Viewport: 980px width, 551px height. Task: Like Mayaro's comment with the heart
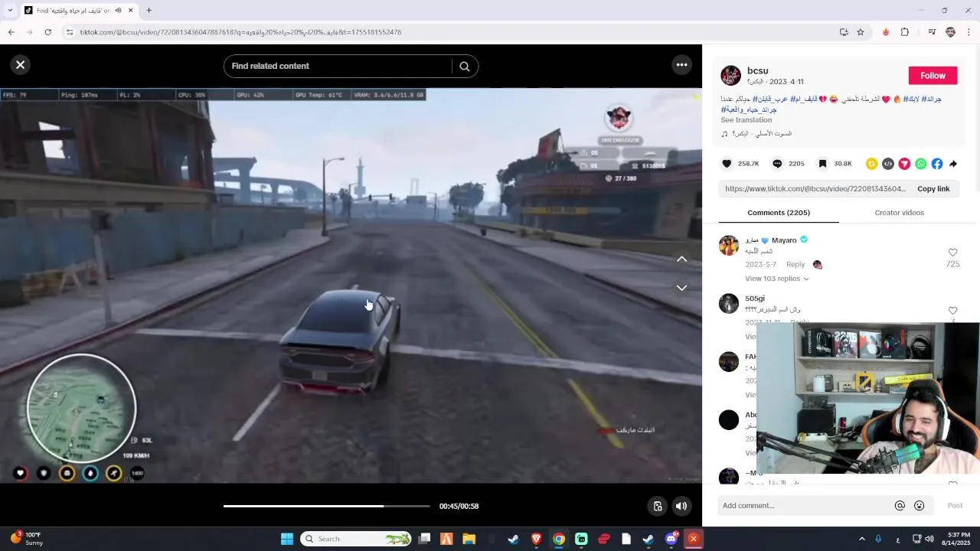pyautogui.click(x=952, y=253)
